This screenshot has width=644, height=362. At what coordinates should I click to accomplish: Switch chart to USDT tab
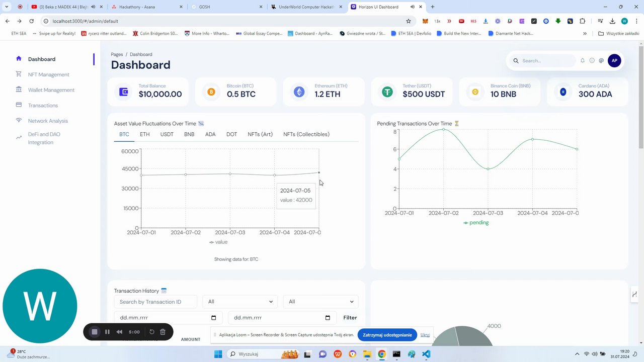coord(167,134)
